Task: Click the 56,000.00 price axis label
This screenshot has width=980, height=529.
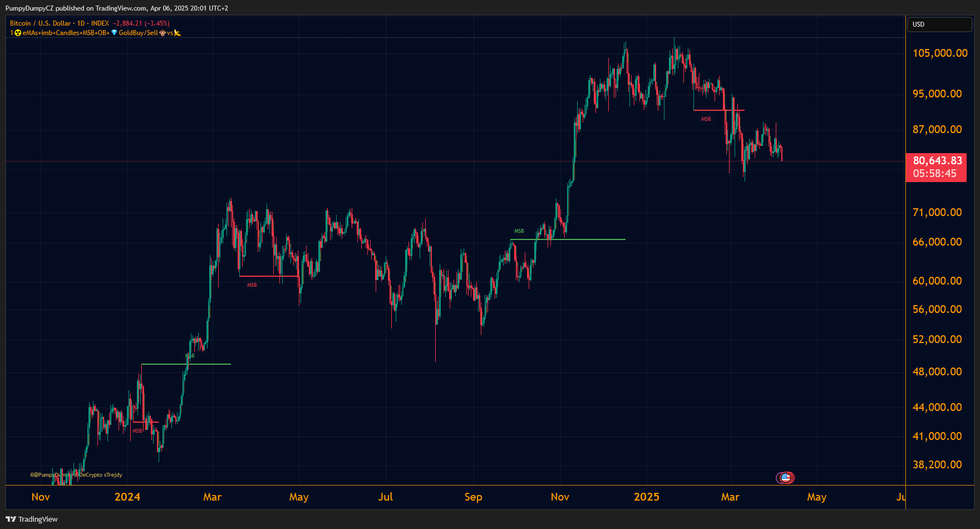Action: 937,309
